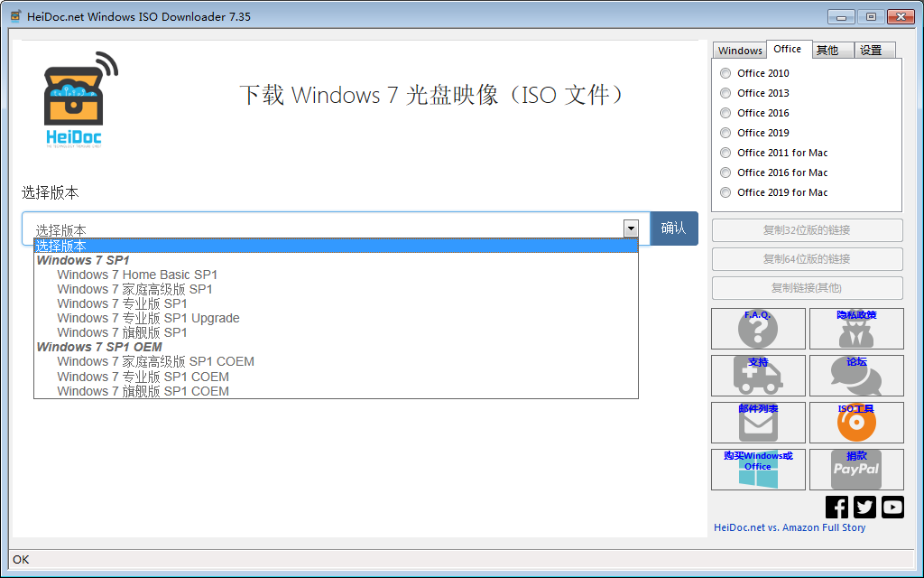
Task: Click 复制64位版的链接 button
Action: [x=808, y=259]
